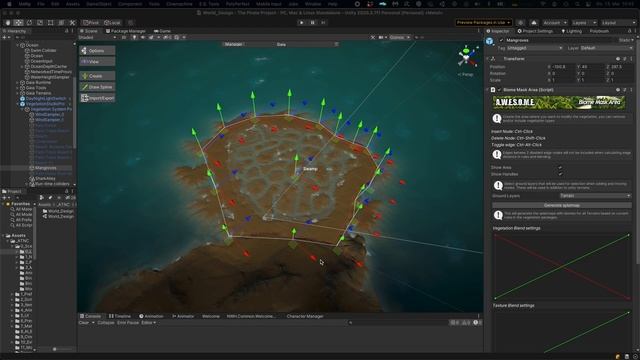Click the Import/Export button

pos(97,98)
